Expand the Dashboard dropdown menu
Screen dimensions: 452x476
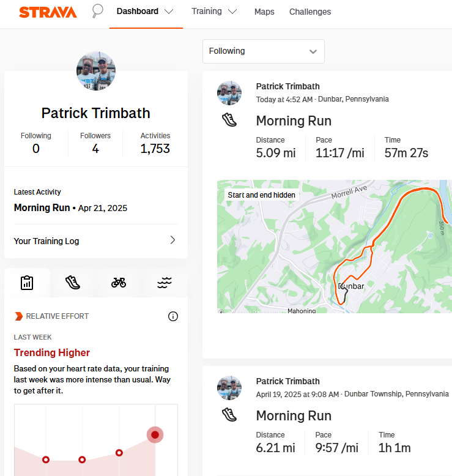point(145,12)
